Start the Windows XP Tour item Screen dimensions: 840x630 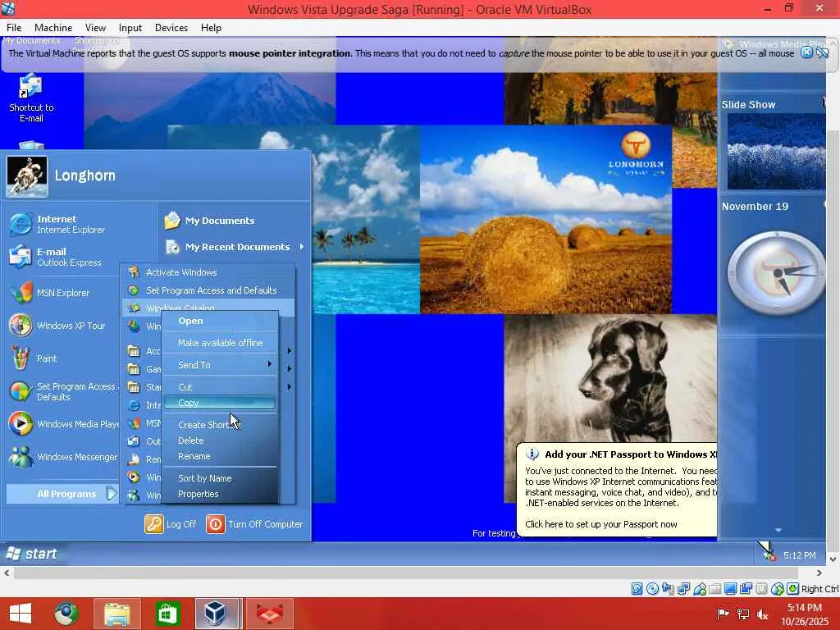click(x=57, y=325)
